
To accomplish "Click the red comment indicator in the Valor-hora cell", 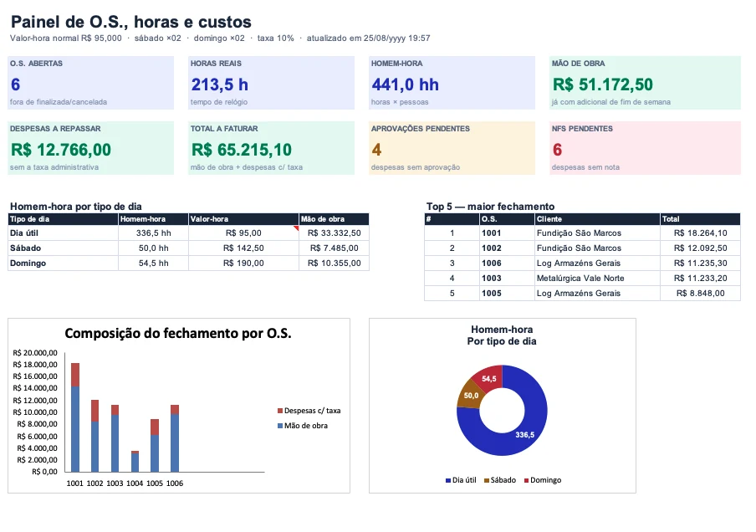I will point(296,228).
